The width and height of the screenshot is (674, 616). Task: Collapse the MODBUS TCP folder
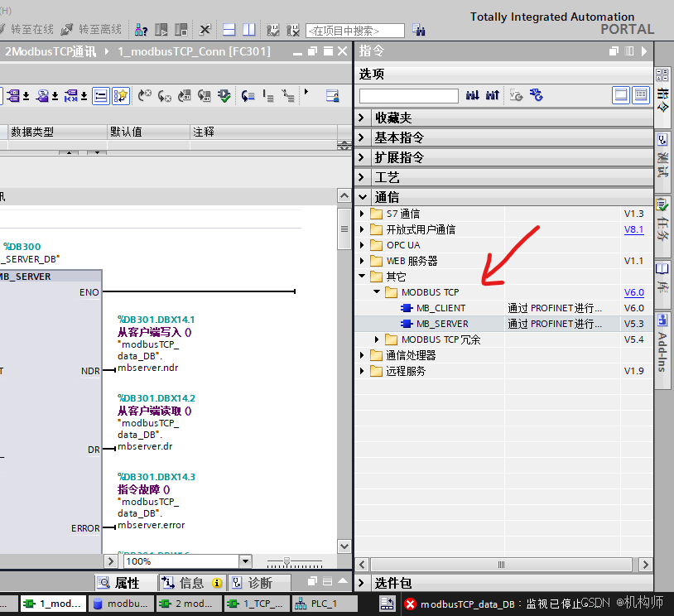pyautogui.click(x=377, y=291)
